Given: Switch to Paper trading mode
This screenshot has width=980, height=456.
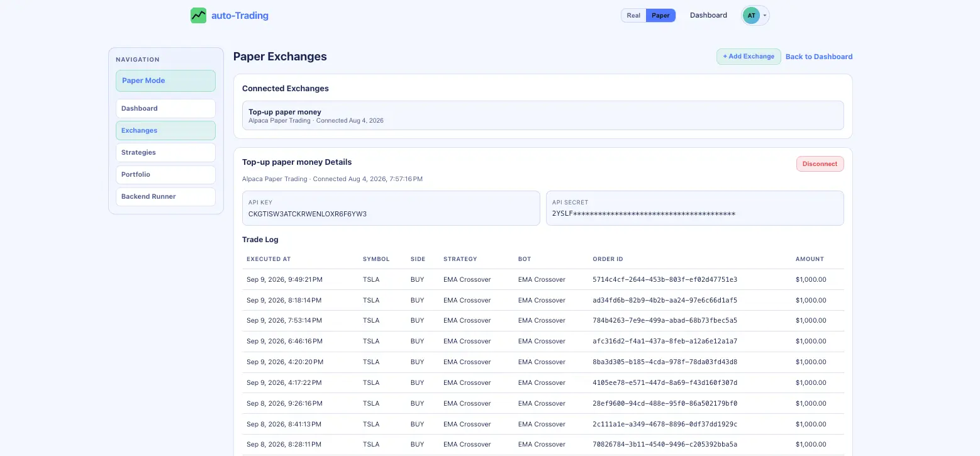Looking at the screenshot, I should (660, 16).
